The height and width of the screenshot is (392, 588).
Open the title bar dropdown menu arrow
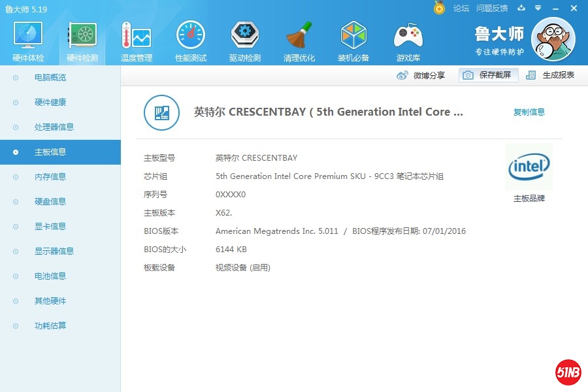coord(538,8)
